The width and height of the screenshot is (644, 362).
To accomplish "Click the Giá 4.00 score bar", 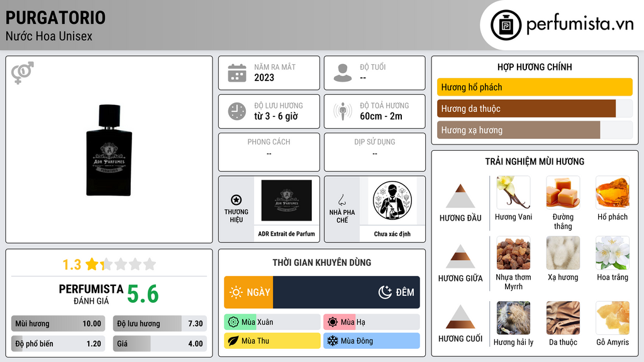I will [160, 344].
